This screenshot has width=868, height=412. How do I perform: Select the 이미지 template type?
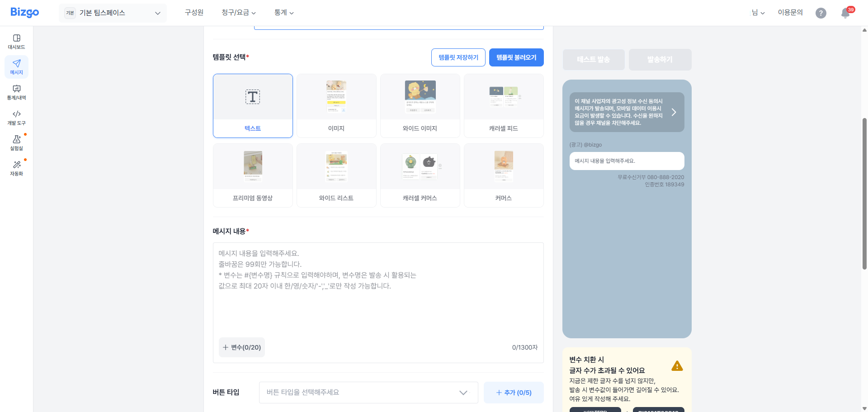[x=336, y=105]
